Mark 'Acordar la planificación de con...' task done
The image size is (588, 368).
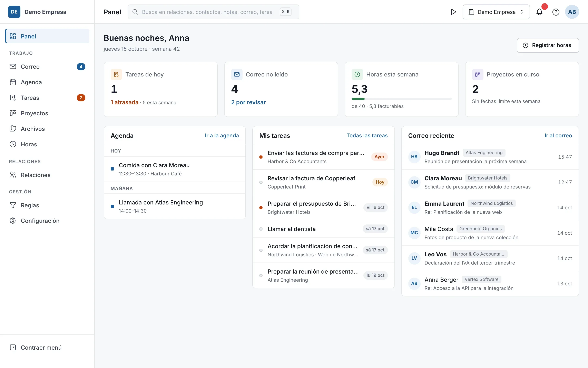point(261,250)
